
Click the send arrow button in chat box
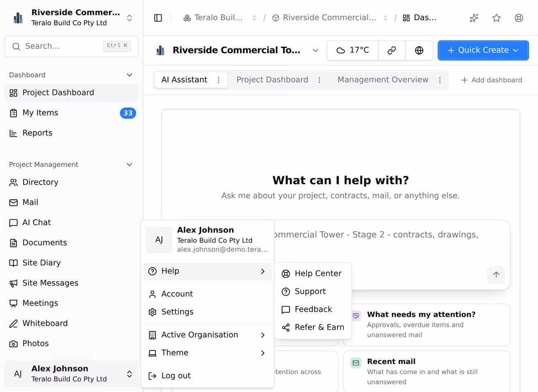[x=496, y=275]
